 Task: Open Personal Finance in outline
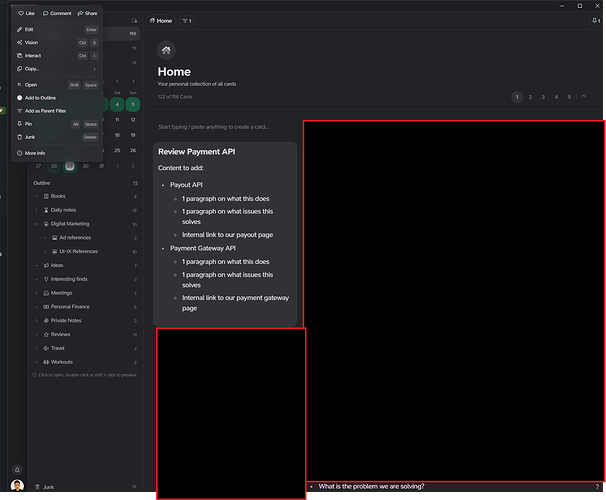pos(86,307)
